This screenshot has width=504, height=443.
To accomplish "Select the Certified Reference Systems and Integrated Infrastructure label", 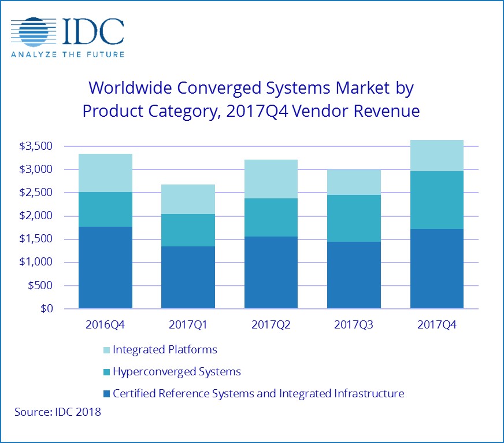I will (x=258, y=393).
